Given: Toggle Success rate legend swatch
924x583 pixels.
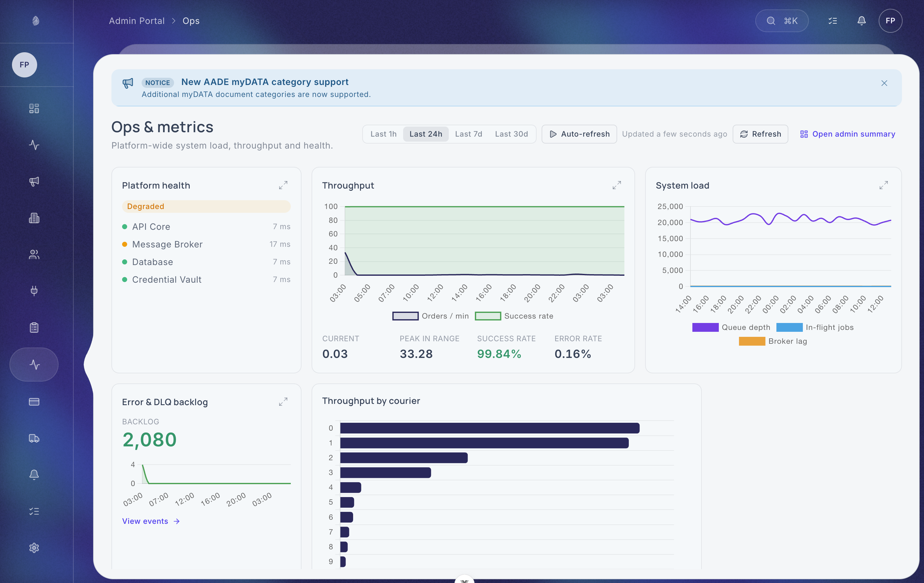Looking at the screenshot, I should (488, 316).
